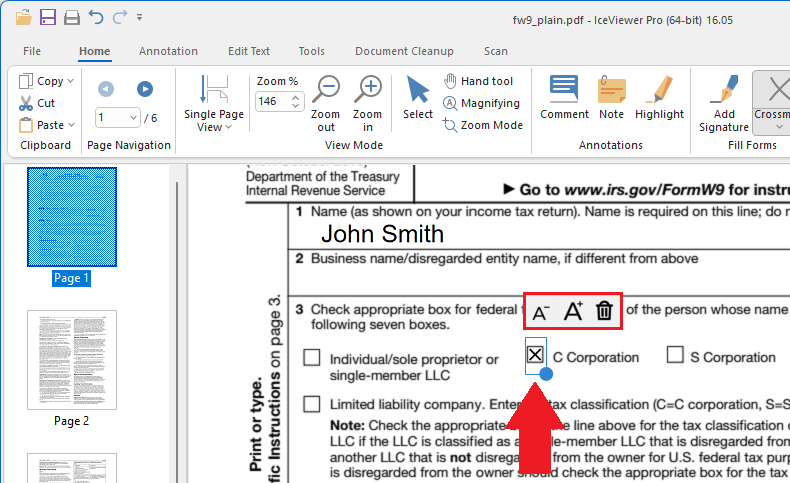The height and width of the screenshot is (483, 790).
Task: Click the Zoom out magnifier
Action: pyautogui.click(x=325, y=103)
